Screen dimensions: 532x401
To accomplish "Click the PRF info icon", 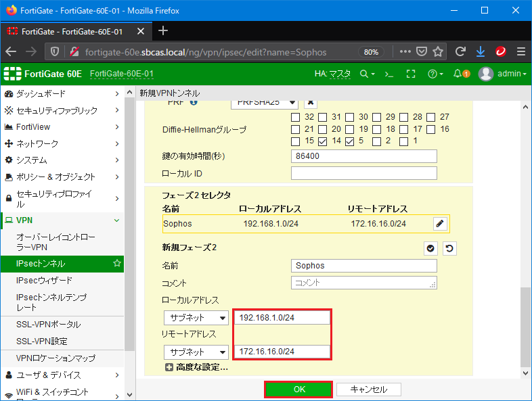I will pos(194,102).
